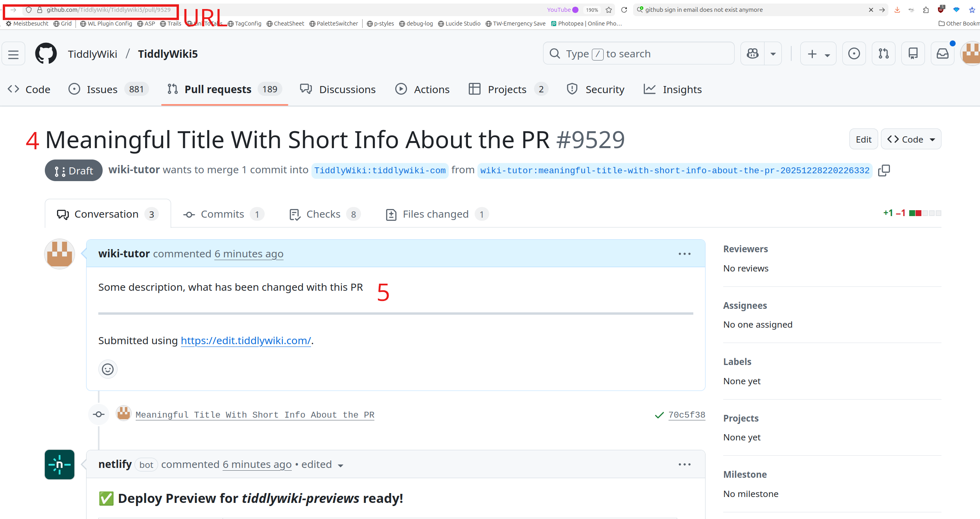
Task: Open the Checks tab
Action: click(x=324, y=214)
